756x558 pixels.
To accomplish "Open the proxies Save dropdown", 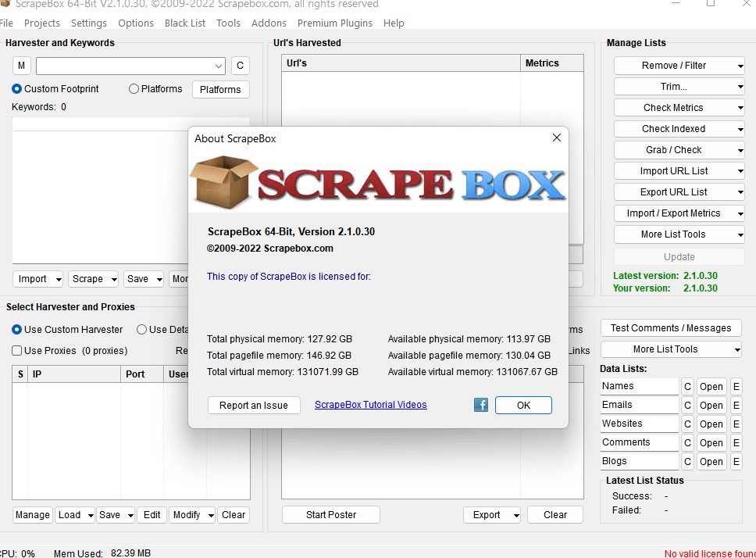I will pos(116,514).
